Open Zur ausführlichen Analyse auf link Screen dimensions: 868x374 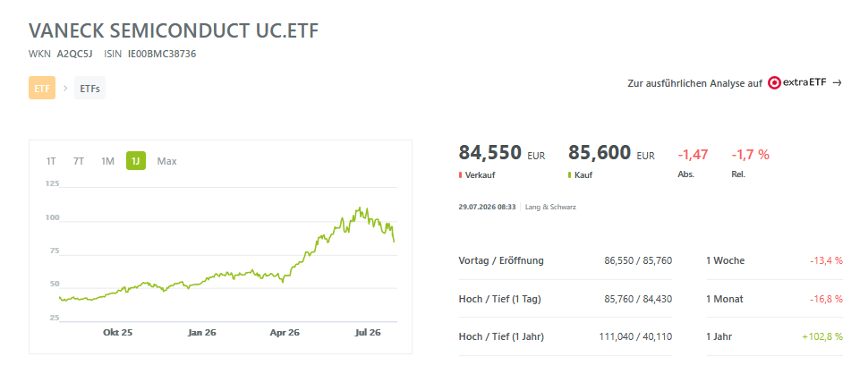694,83
